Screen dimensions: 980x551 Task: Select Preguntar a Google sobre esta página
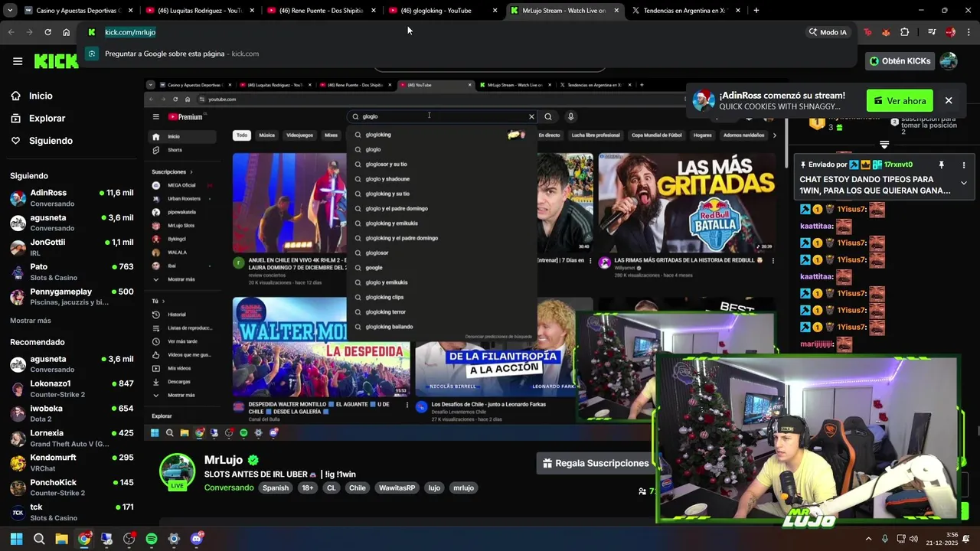pyautogui.click(x=469, y=54)
